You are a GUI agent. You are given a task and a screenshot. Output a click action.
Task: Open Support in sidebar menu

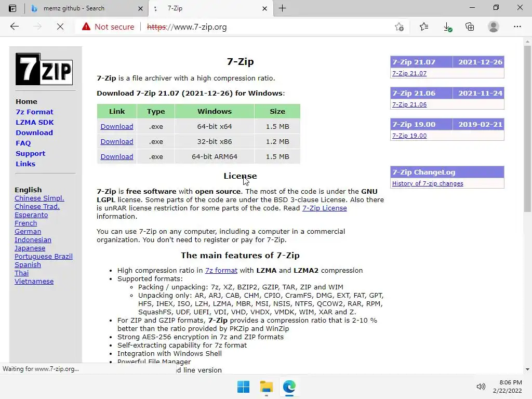pyautogui.click(x=30, y=153)
